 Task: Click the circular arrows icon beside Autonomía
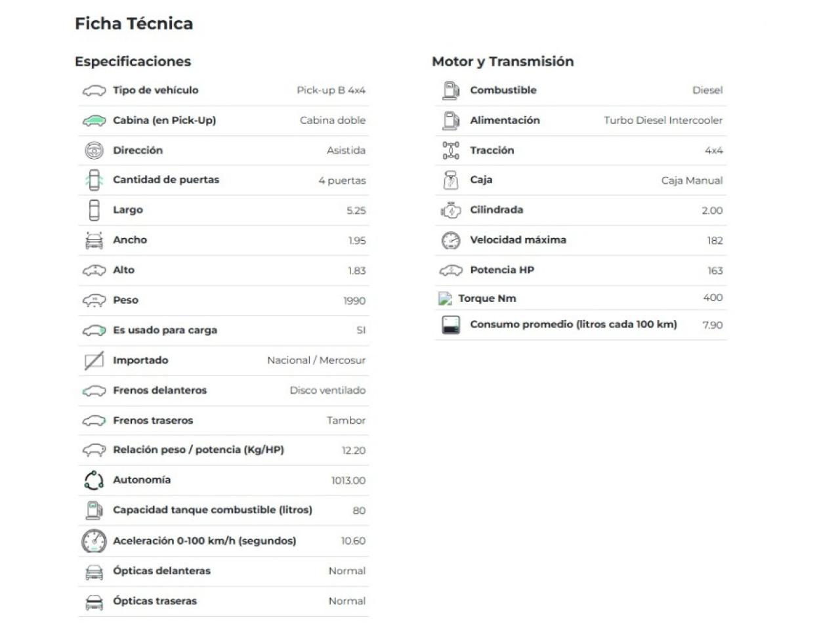(94, 480)
